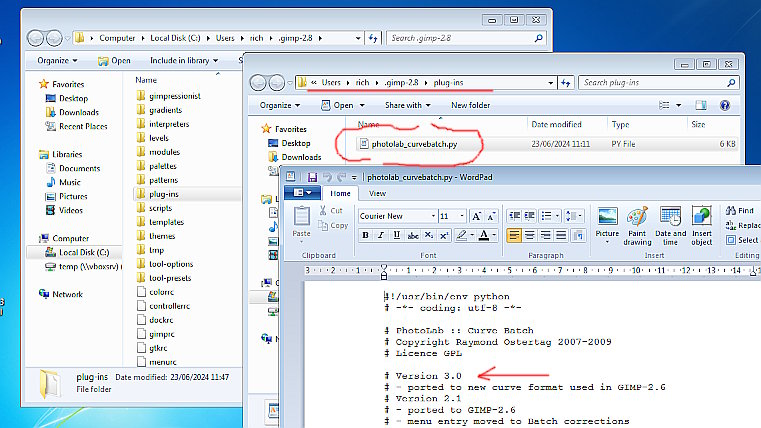Open the WordPad application menu button
Viewport: 761px width, 428px height.
tap(302, 193)
